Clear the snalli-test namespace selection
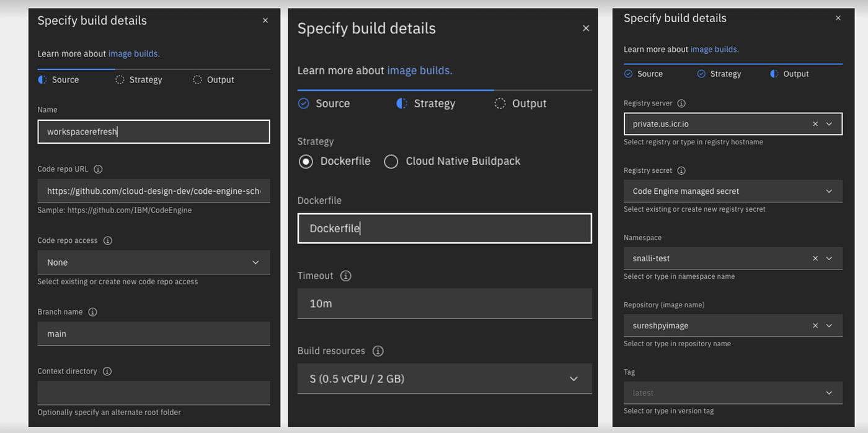 (x=815, y=258)
